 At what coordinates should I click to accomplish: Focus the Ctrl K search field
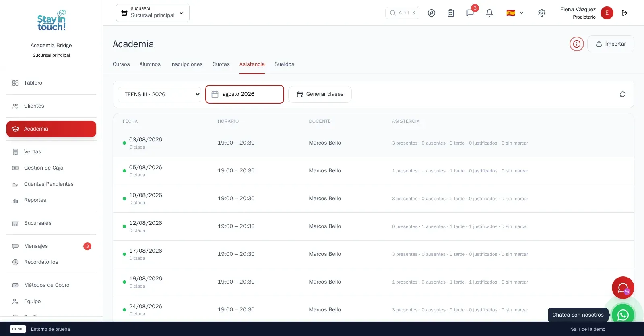coord(402,13)
